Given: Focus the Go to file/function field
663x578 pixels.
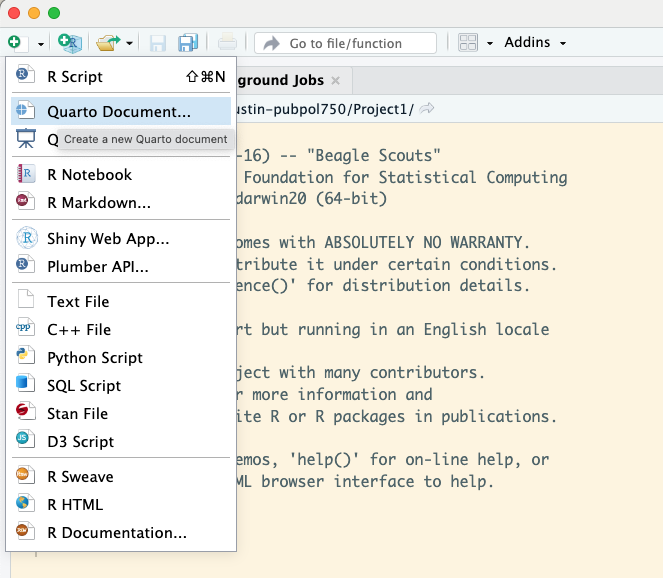Looking at the screenshot, I should coord(345,43).
